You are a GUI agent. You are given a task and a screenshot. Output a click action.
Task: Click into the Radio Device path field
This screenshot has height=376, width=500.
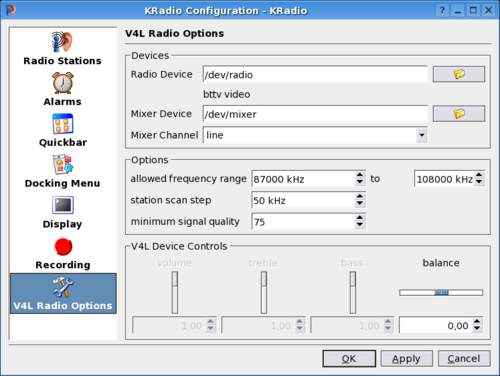point(315,75)
